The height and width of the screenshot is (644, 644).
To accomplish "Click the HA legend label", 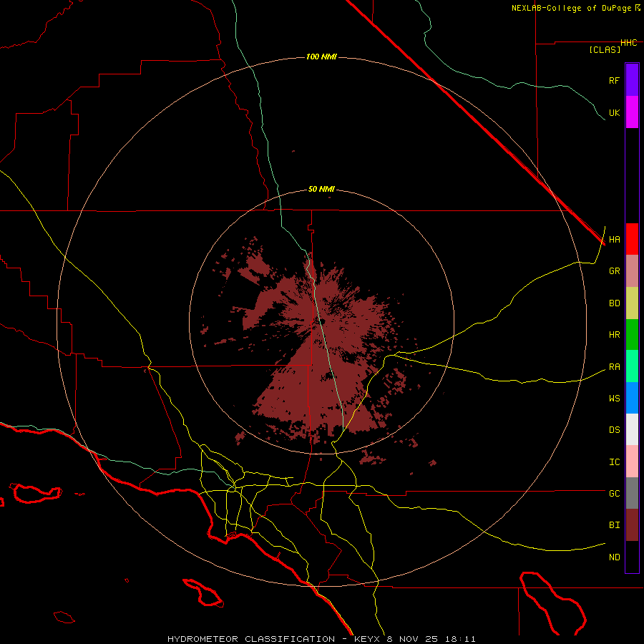I will coord(614,240).
